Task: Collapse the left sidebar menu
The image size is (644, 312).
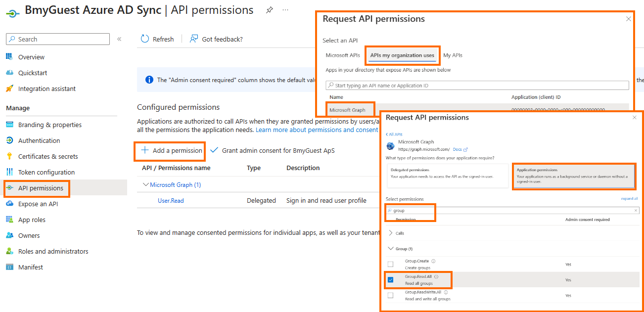Action: 119,39
